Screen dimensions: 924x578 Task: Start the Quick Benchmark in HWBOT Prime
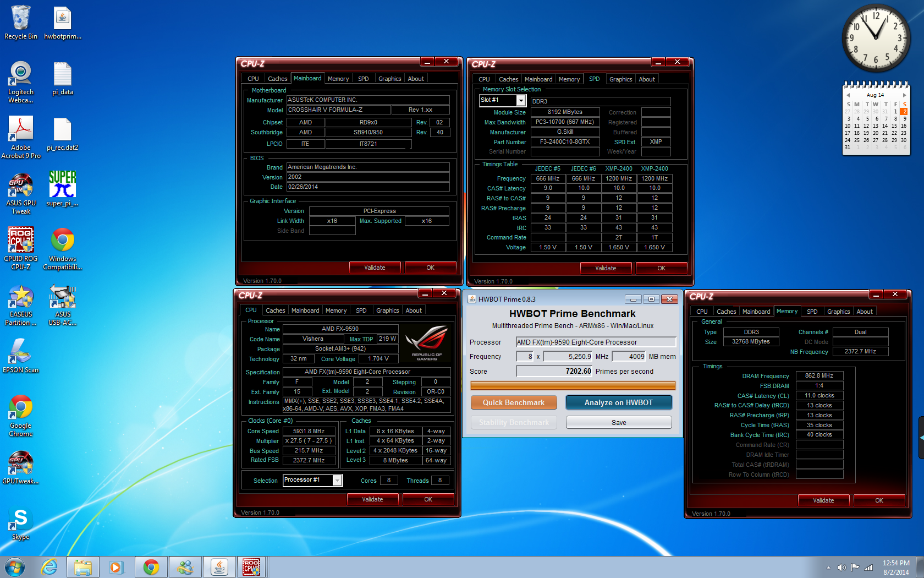click(x=514, y=402)
